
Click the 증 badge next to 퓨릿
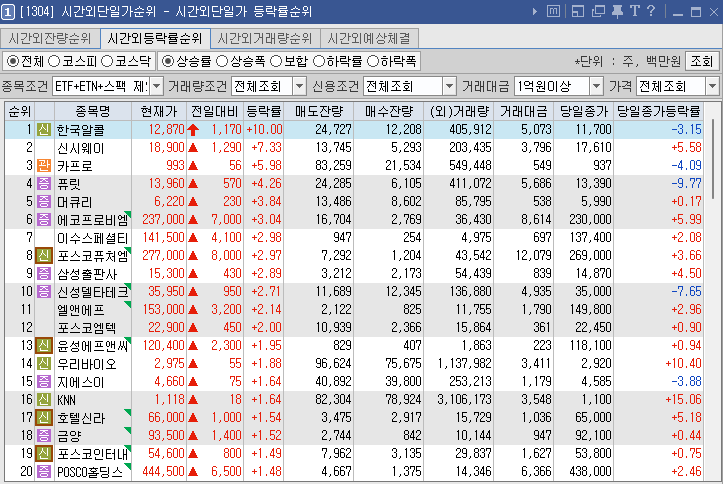coord(44,183)
